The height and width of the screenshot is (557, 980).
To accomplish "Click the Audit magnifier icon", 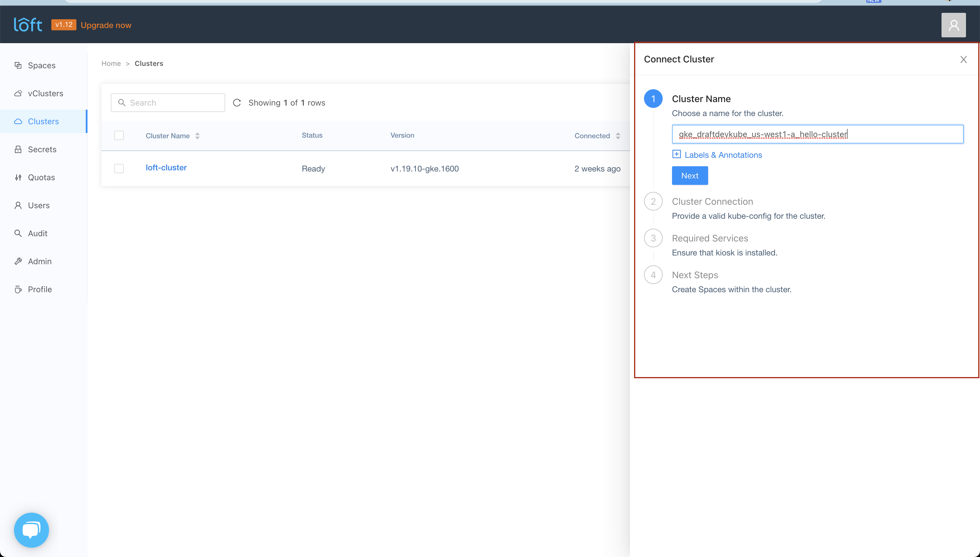I will click(x=18, y=233).
